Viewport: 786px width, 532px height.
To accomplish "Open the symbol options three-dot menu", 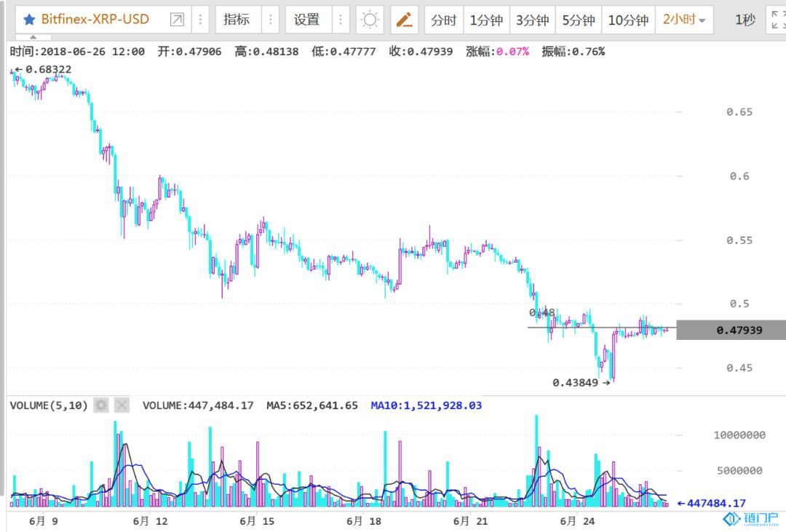I will (x=201, y=20).
